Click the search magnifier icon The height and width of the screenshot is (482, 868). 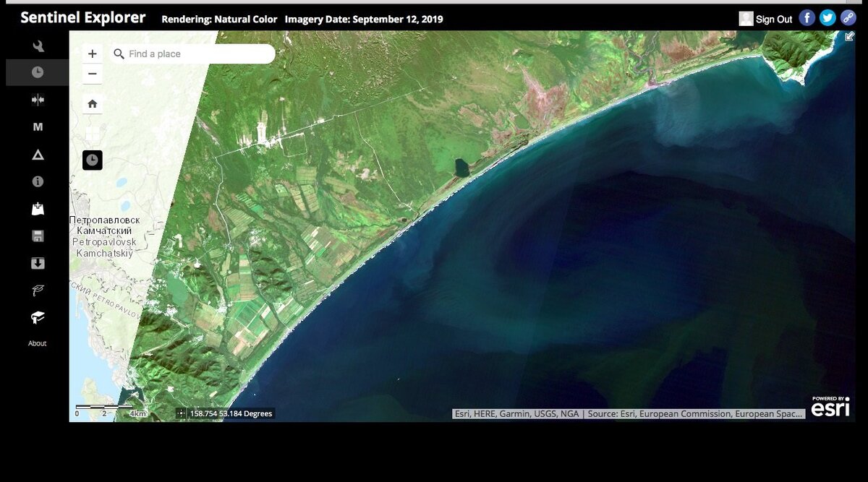point(119,53)
